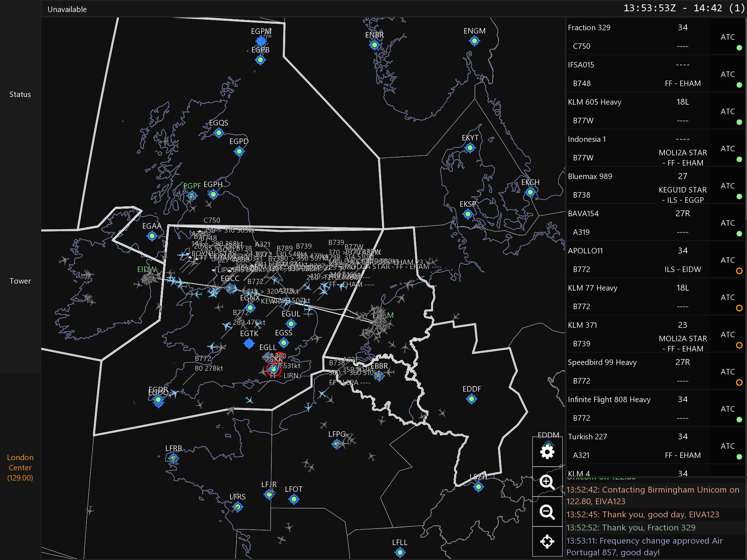Zoom out of the radar map

click(547, 512)
